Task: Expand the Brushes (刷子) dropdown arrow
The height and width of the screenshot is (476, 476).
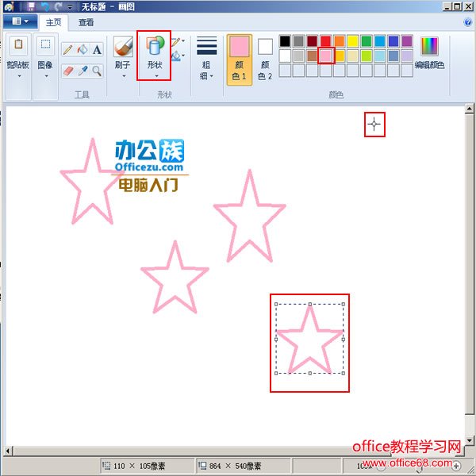Action: point(124,76)
